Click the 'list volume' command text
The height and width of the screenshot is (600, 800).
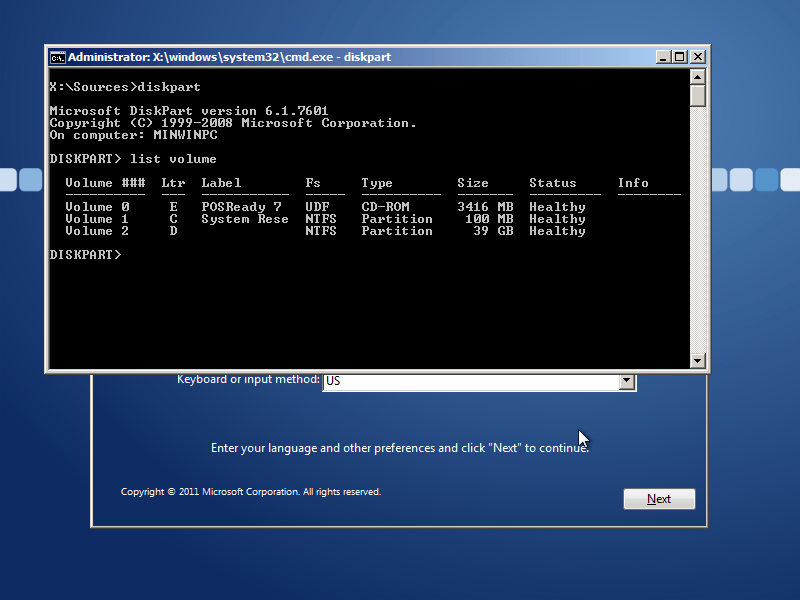tap(173, 159)
